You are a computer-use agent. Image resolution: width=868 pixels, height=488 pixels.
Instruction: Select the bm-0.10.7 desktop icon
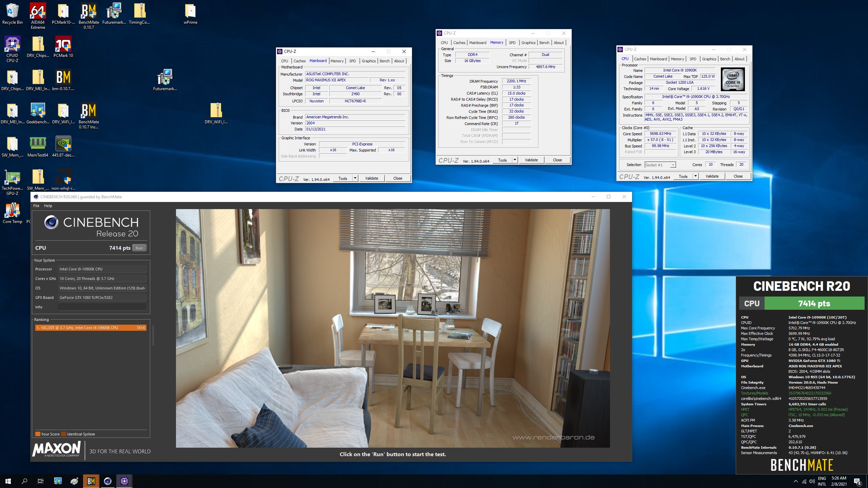(63, 81)
